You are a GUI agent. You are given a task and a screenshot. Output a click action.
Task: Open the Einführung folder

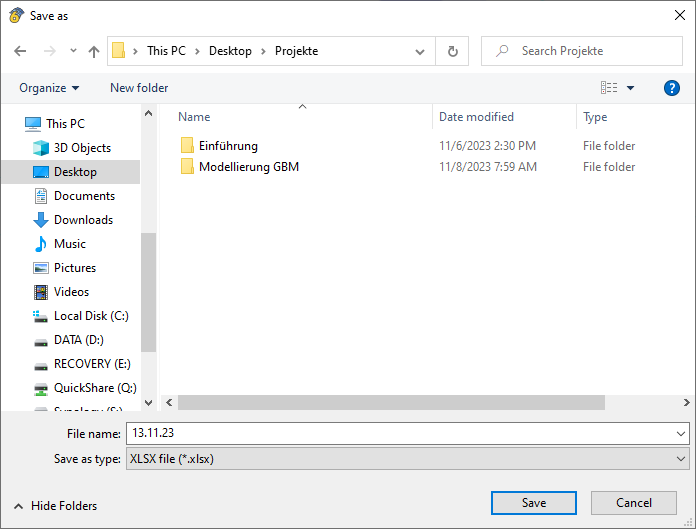(x=228, y=146)
